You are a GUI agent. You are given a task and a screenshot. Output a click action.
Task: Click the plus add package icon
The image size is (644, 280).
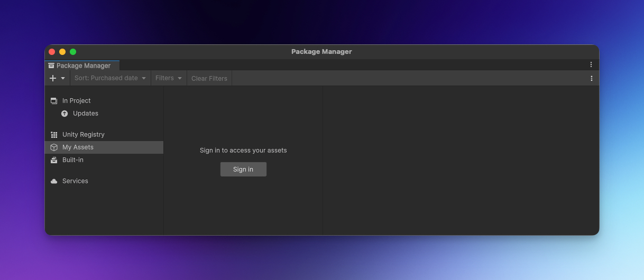(x=53, y=78)
